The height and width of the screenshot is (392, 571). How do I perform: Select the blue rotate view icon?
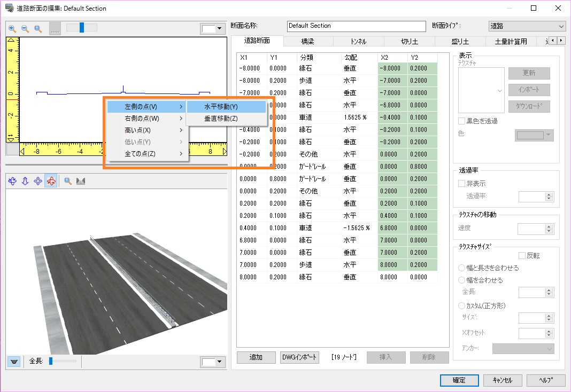[x=12, y=182]
